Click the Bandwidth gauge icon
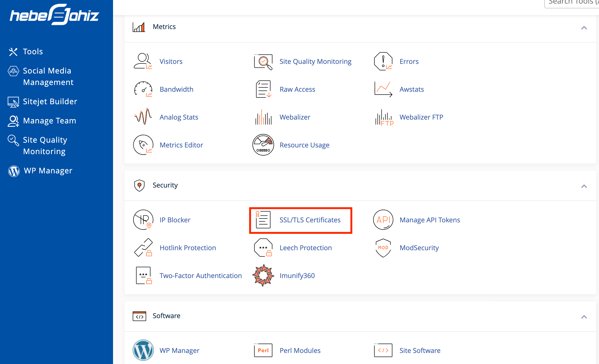The height and width of the screenshot is (364, 599). 143,89
